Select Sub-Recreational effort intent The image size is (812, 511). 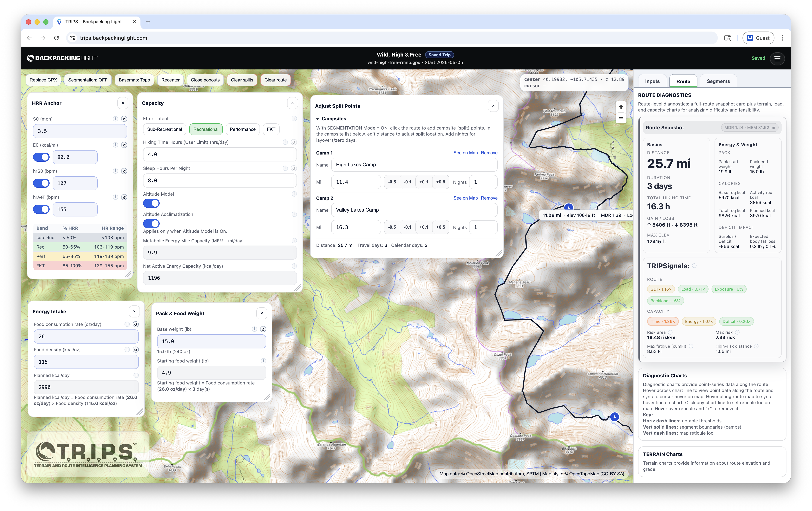164,129
